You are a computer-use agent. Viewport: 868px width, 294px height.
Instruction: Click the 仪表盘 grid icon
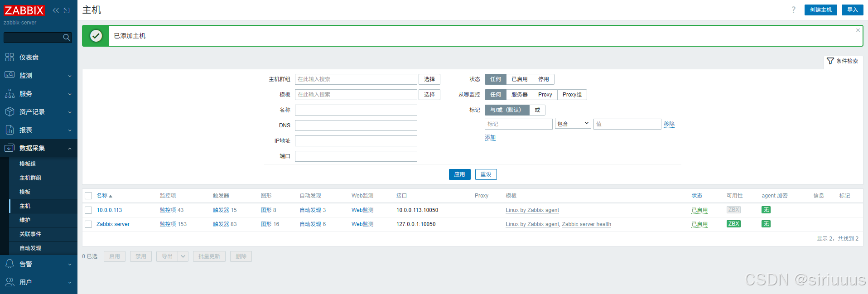click(10, 57)
